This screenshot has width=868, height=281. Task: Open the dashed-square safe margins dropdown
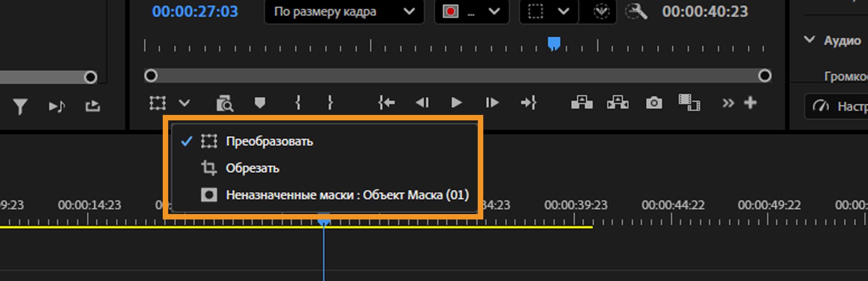pyautogui.click(x=549, y=11)
